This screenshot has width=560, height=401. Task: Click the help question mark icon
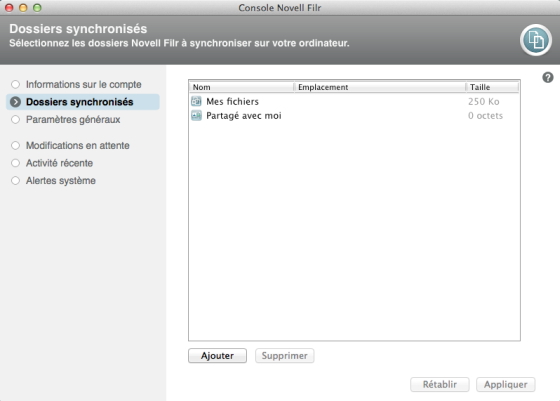pyautogui.click(x=548, y=77)
